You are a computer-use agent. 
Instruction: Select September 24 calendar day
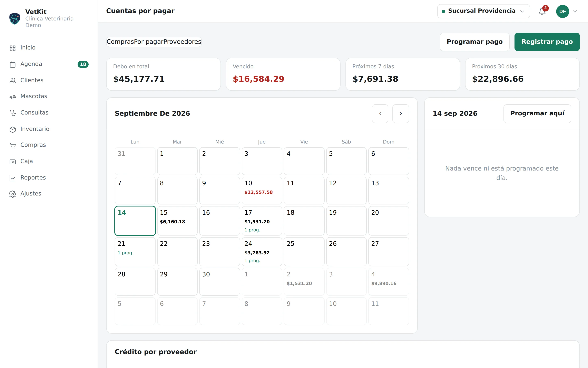[x=262, y=252]
